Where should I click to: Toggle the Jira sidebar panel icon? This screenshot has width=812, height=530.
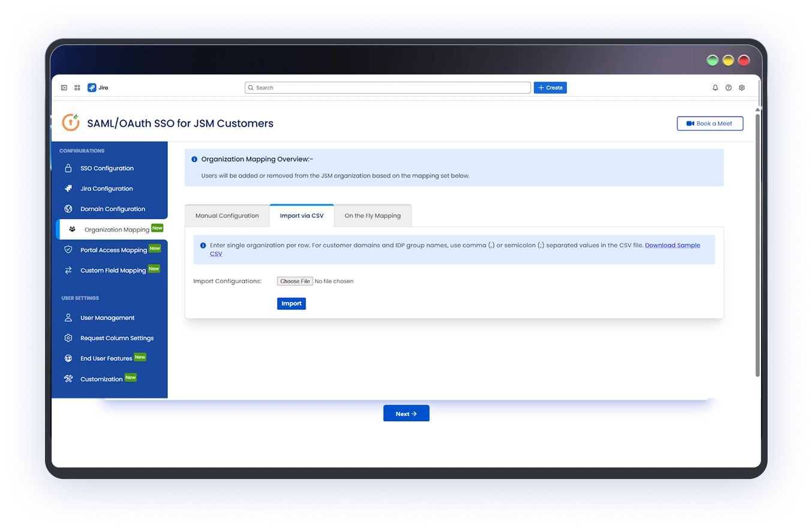pos(64,88)
